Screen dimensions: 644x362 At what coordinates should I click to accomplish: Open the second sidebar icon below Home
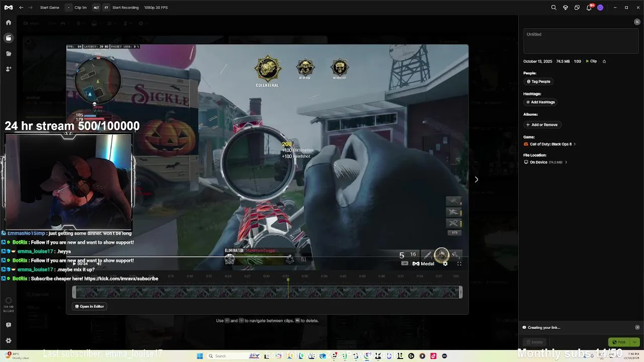(9, 38)
